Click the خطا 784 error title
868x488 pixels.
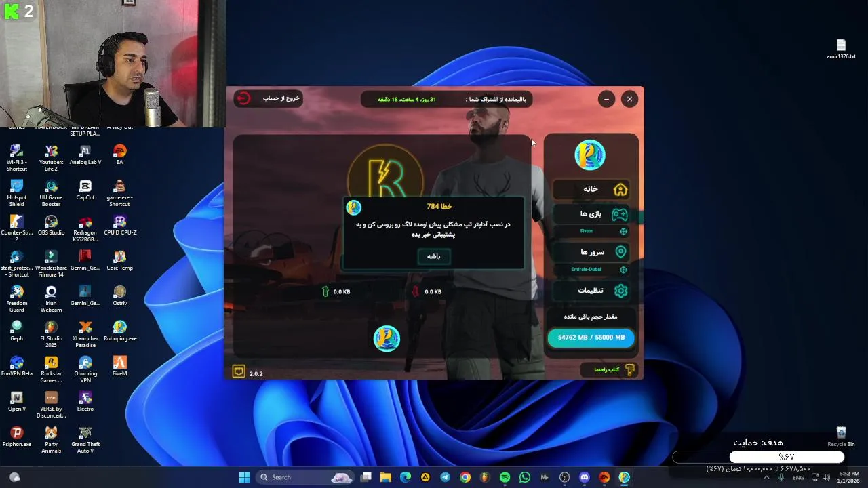point(439,206)
